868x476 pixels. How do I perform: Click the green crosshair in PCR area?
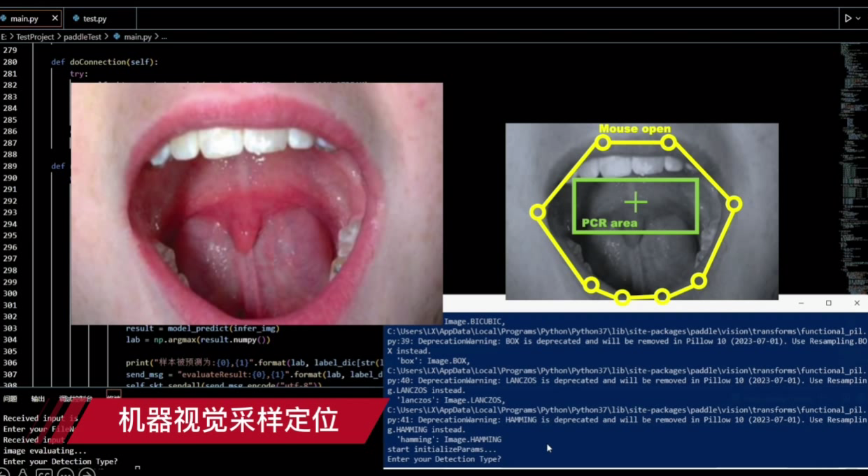pos(636,203)
